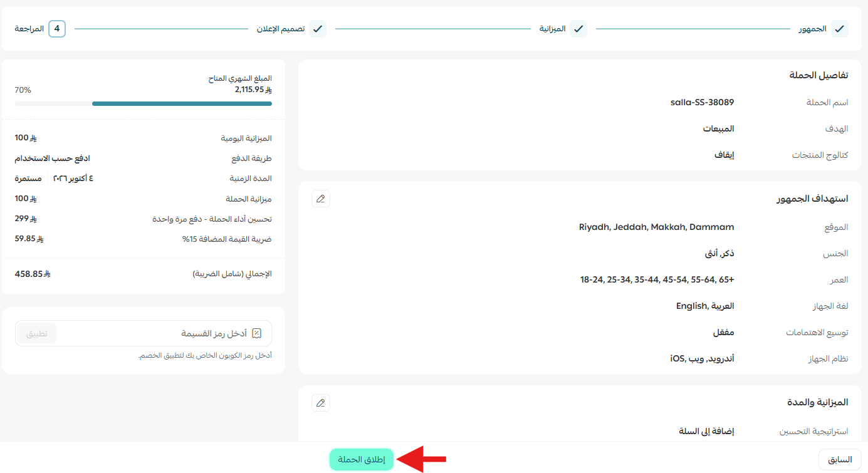Focus the أدخل رمز القسيمة coupon input field
The width and height of the screenshot is (868, 473).
coord(144,333)
